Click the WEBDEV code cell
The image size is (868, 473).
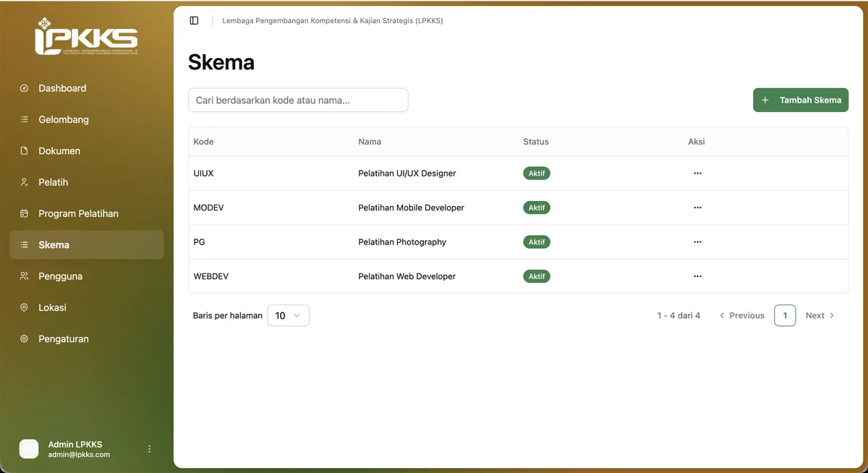tap(211, 276)
